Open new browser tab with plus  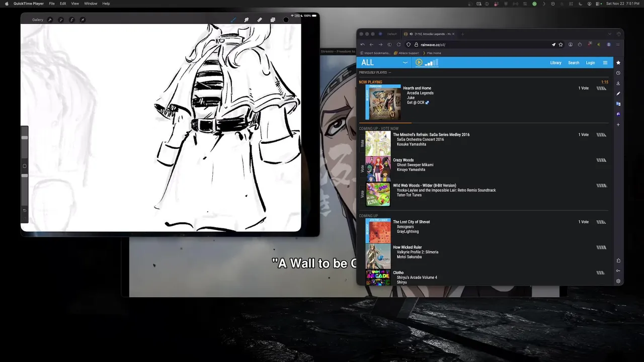pyautogui.click(x=462, y=34)
